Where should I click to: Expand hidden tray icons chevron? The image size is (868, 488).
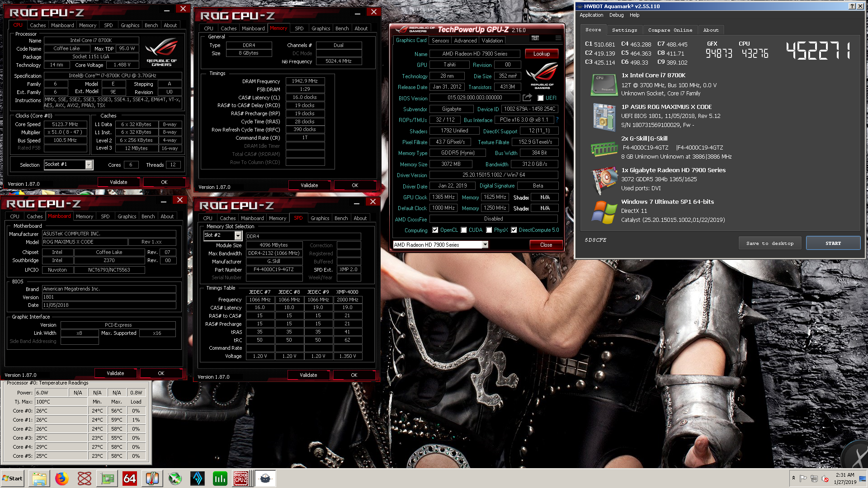pos(793,479)
